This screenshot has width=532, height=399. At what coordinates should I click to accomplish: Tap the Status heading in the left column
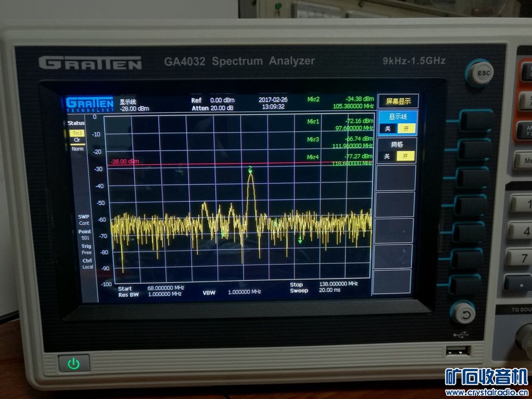coord(76,123)
